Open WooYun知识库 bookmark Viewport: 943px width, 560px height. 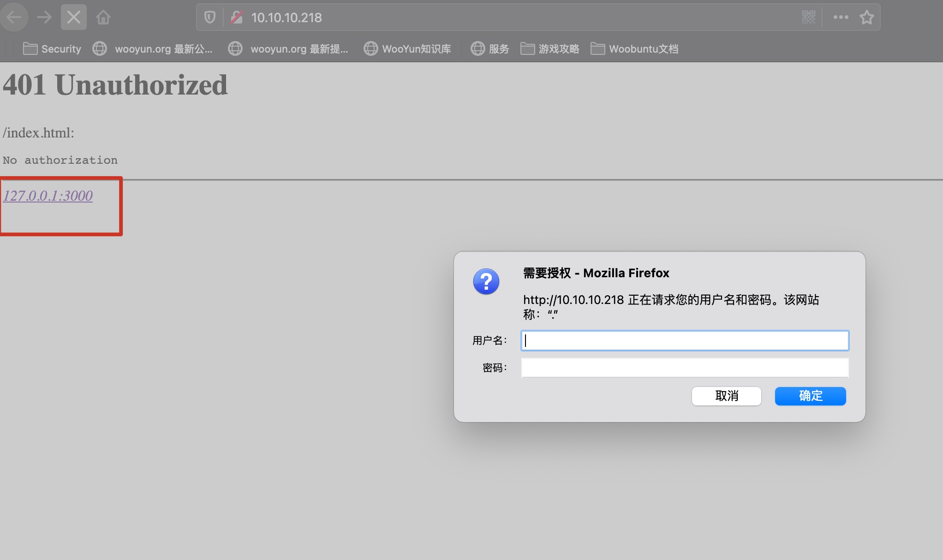click(x=407, y=49)
